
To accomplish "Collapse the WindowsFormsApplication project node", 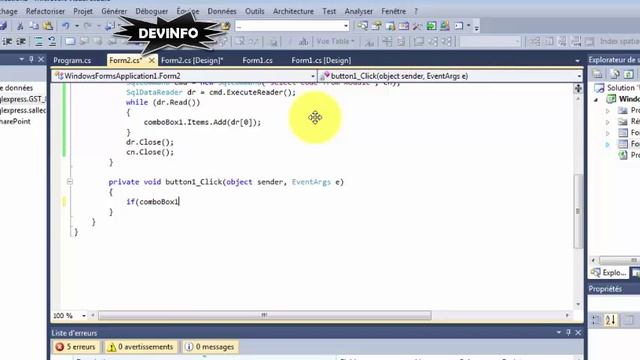I will pyautogui.click(x=596, y=99).
